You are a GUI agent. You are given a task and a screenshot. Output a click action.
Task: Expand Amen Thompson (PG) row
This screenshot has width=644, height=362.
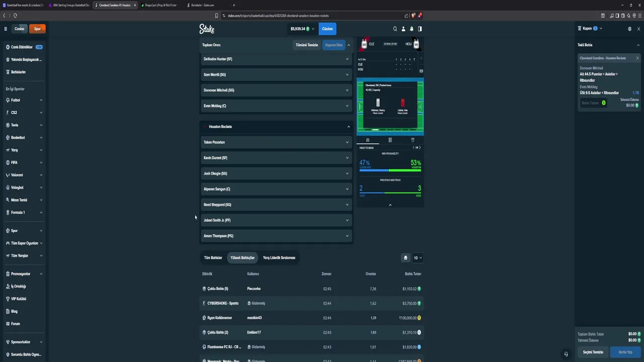point(276,236)
